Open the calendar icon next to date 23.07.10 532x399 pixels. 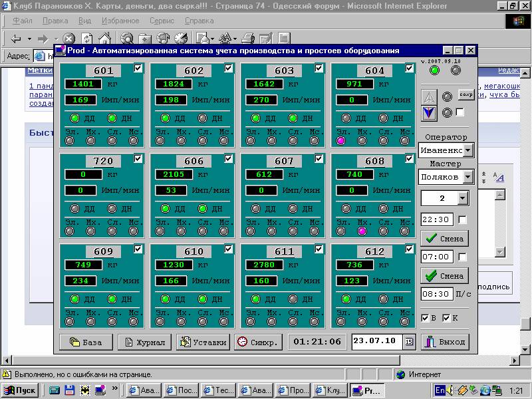[409, 342]
